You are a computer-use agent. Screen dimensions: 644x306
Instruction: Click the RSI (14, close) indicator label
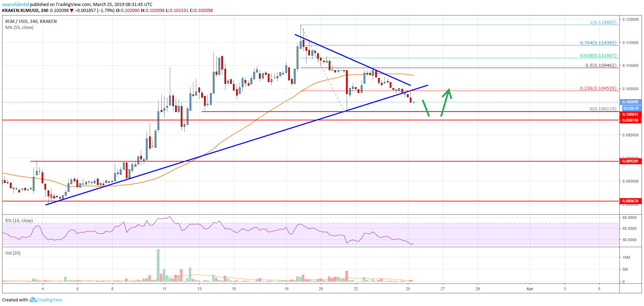pos(19,221)
